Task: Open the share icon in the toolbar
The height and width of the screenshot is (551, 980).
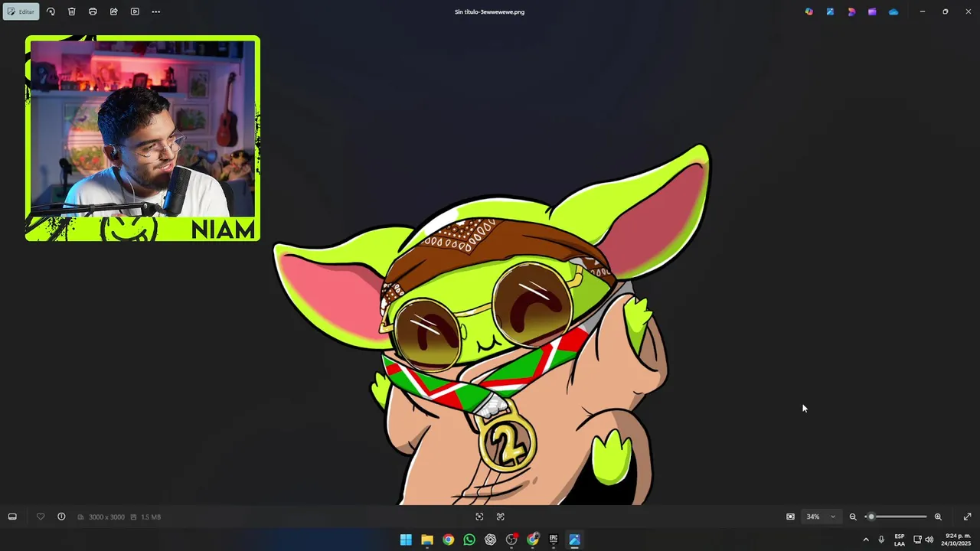Action: (x=113, y=11)
